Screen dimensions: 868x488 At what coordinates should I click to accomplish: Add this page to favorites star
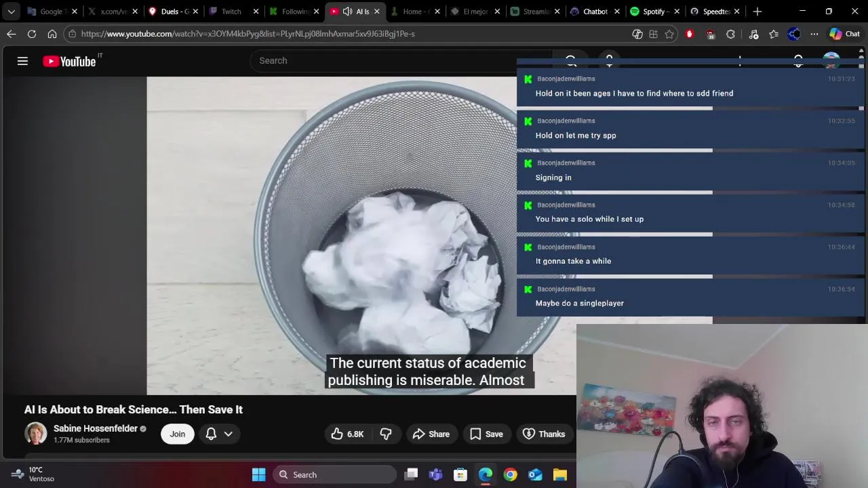click(x=669, y=34)
